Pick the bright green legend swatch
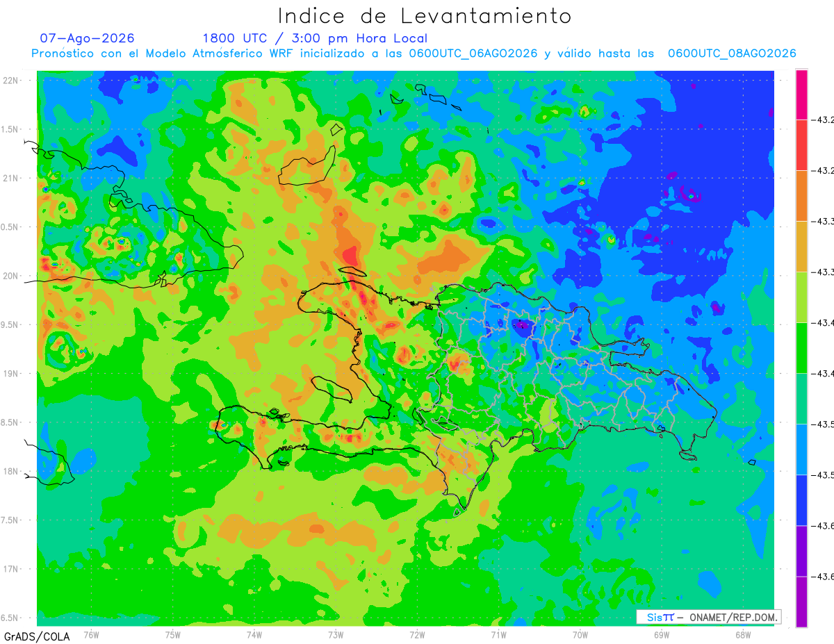The width and height of the screenshot is (834, 644). coord(801,347)
